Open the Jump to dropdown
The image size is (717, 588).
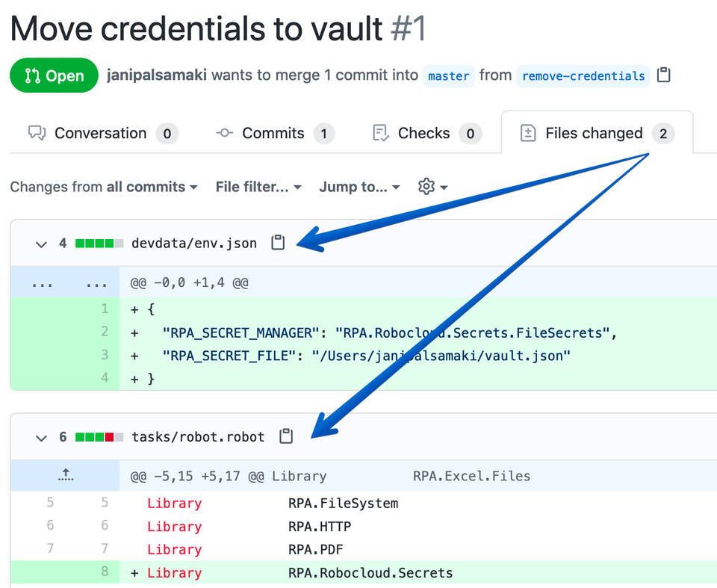359,187
